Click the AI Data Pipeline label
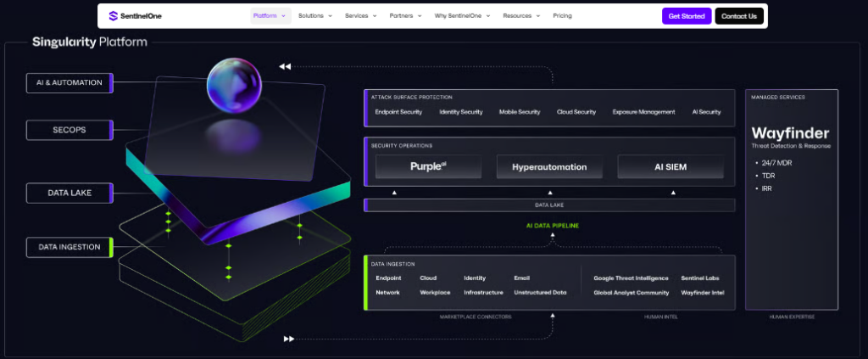This screenshot has height=359, width=868. pos(553,226)
